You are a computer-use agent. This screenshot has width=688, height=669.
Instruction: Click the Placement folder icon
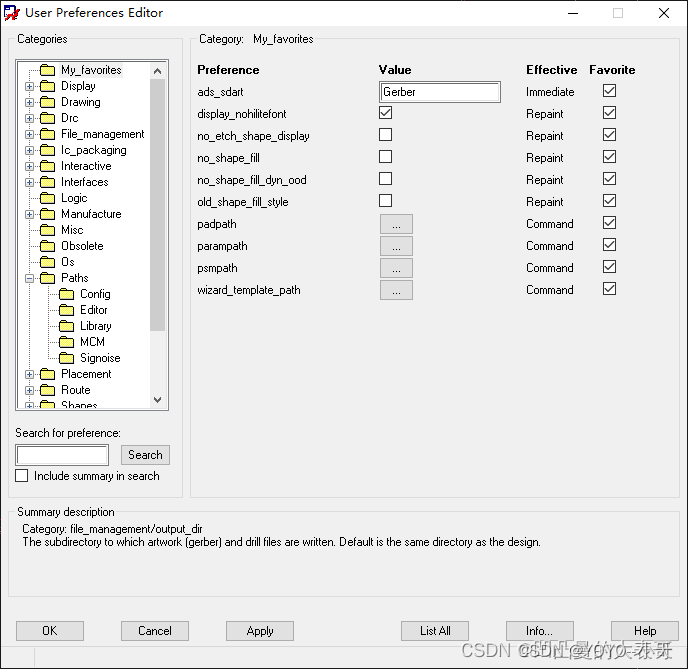click(47, 374)
